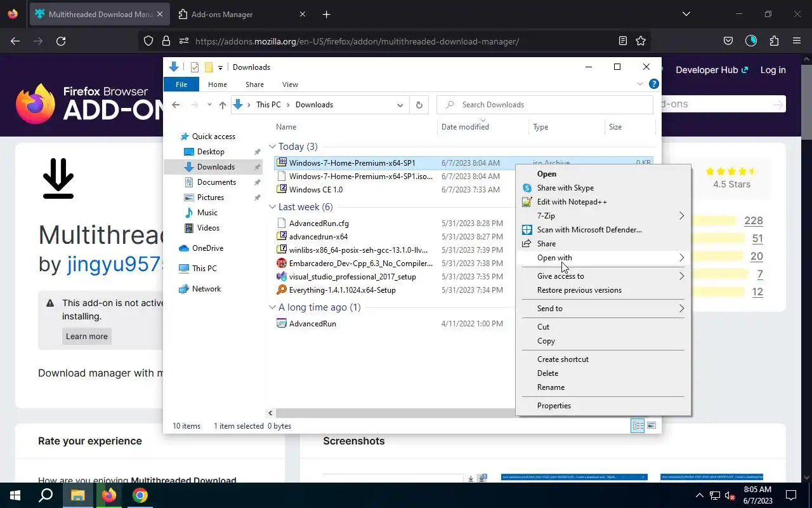Select Quick access in navigation pane
This screenshot has width=812, height=508.
pos(213,137)
